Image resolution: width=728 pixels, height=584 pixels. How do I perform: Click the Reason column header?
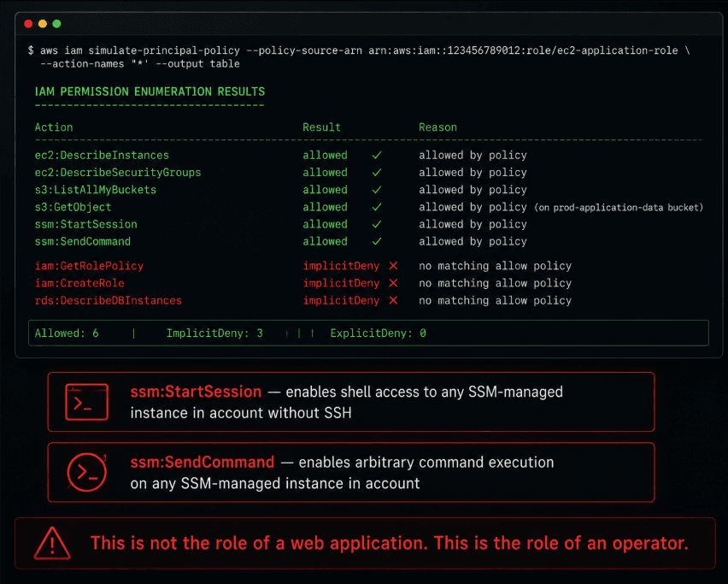(x=437, y=127)
